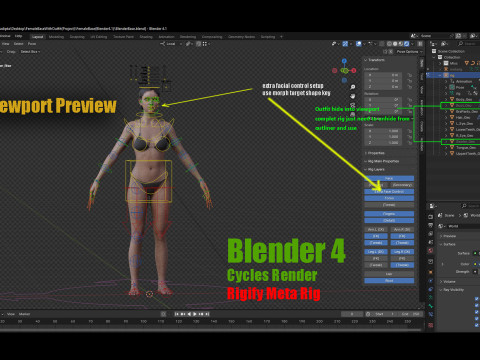This screenshot has height=360, width=480.
Task: Click the perspective/orthographic toggle icon
Action: tap(353, 114)
